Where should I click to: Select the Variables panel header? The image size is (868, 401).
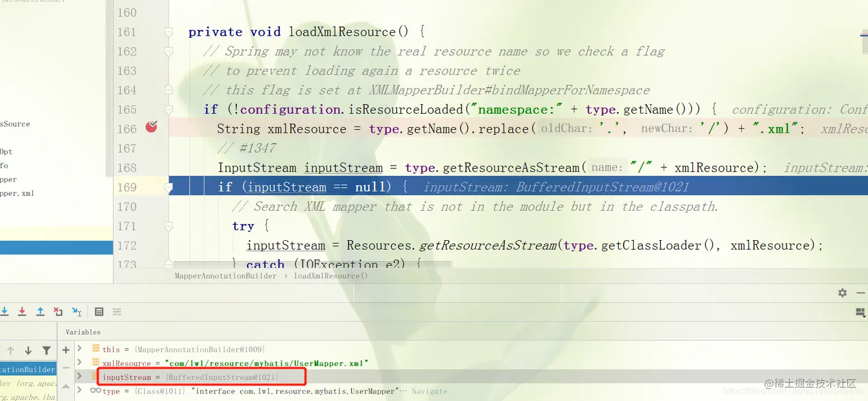pos(83,332)
